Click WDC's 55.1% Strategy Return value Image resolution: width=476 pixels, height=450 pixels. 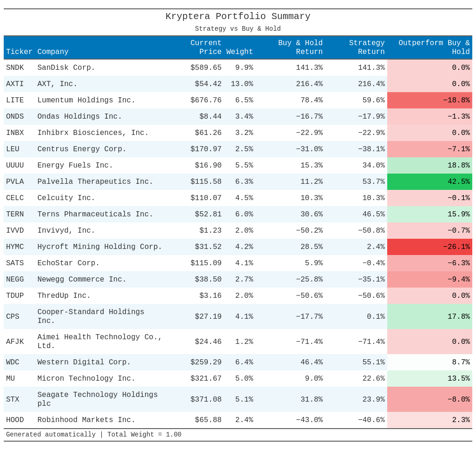pos(373,362)
